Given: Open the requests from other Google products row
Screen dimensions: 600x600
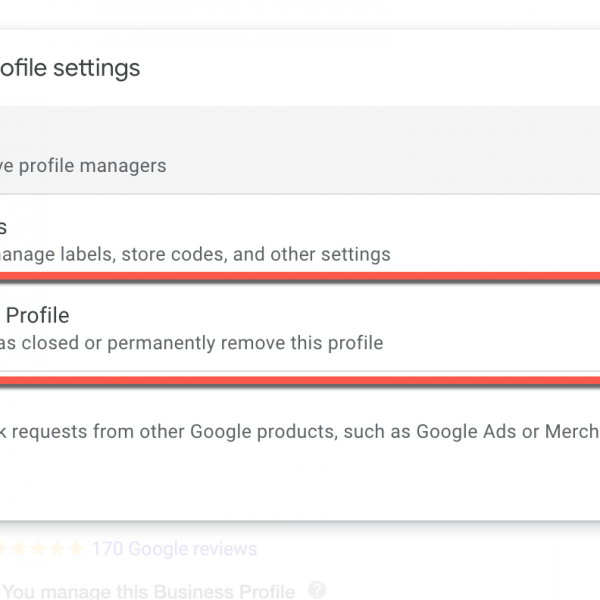Looking at the screenshot, I should coord(300,432).
